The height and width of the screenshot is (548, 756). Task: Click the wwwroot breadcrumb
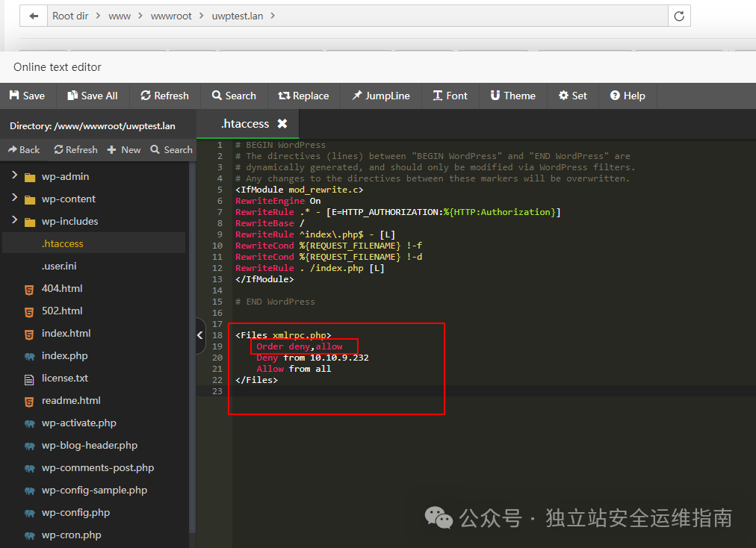tap(171, 16)
